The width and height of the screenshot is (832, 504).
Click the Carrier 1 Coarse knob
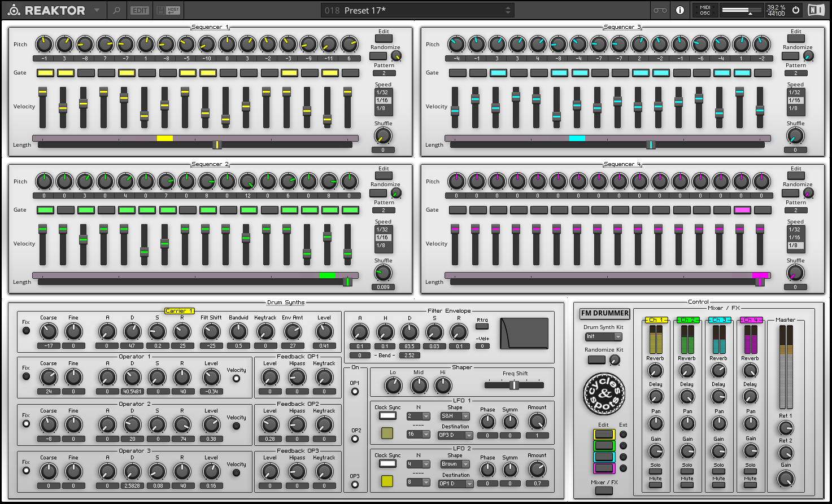(x=49, y=331)
